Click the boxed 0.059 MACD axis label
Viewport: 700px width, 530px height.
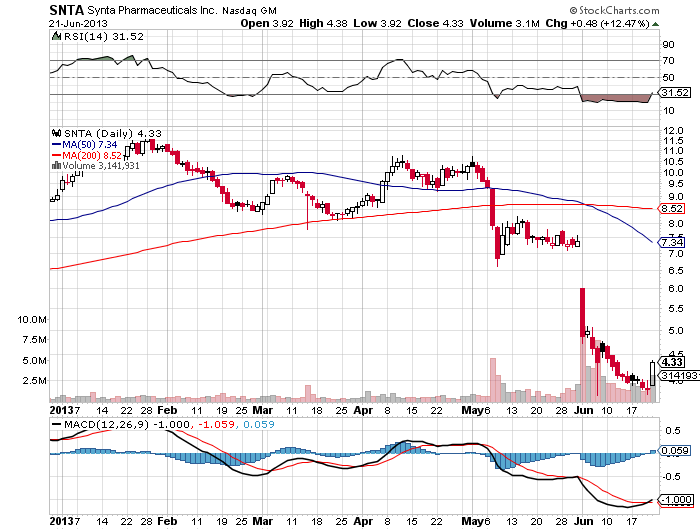pyautogui.click(x=675, y=451)
